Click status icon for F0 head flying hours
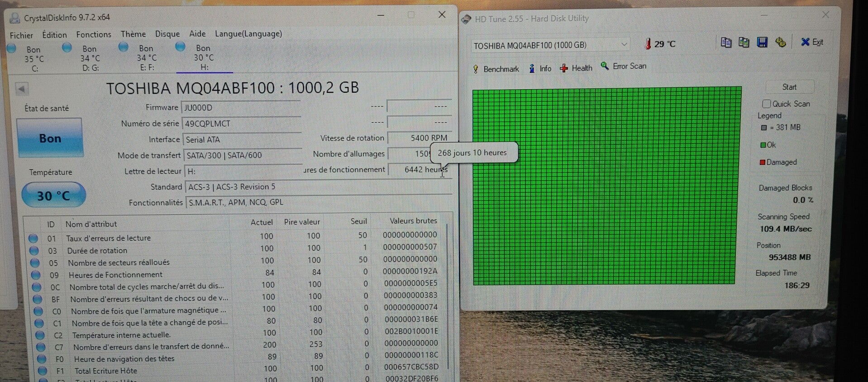The width and height of the screenshot is (868, 382). pos(42,359)
